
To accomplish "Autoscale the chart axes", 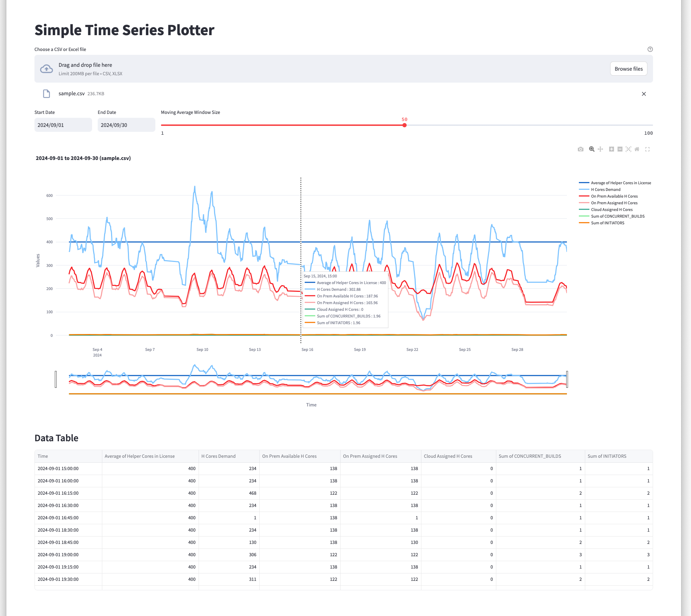I will pos(628,149).
